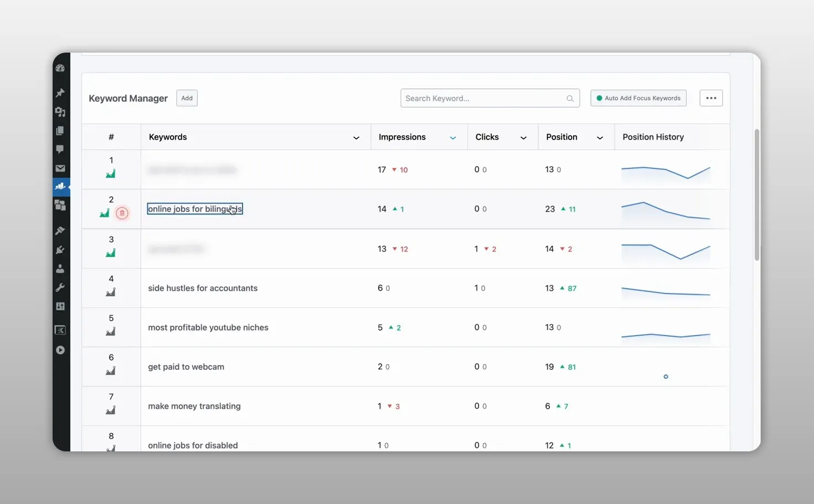Open the Appearance paintbrush sidebar icon

click(60, 230)
